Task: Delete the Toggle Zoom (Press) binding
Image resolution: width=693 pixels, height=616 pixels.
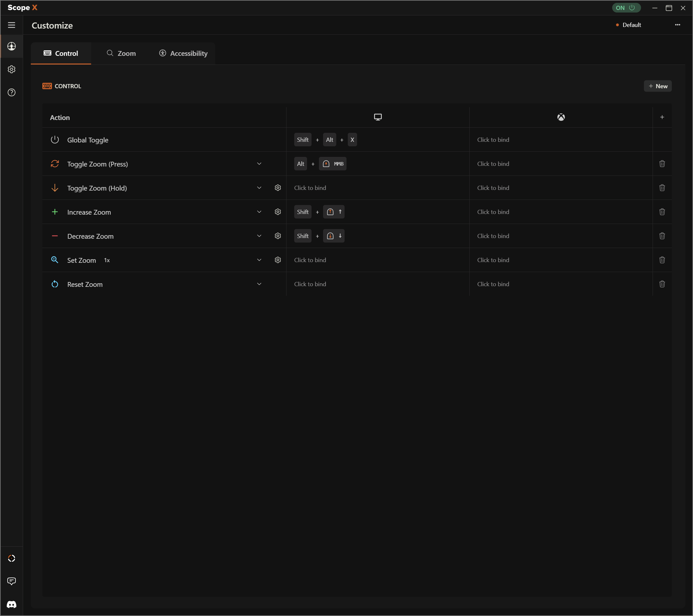Action: pos(662,164)
